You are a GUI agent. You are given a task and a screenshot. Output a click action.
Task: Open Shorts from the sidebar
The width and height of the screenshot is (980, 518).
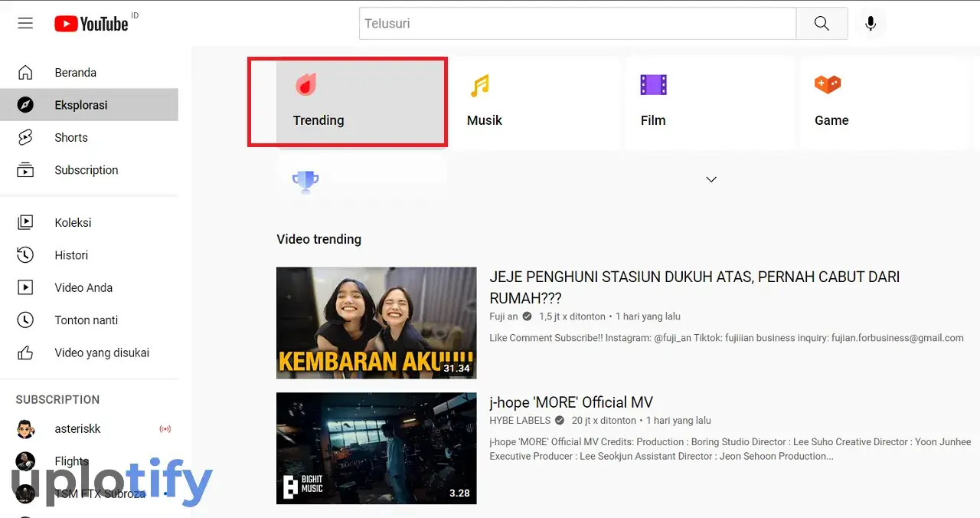tap(89, 138)
